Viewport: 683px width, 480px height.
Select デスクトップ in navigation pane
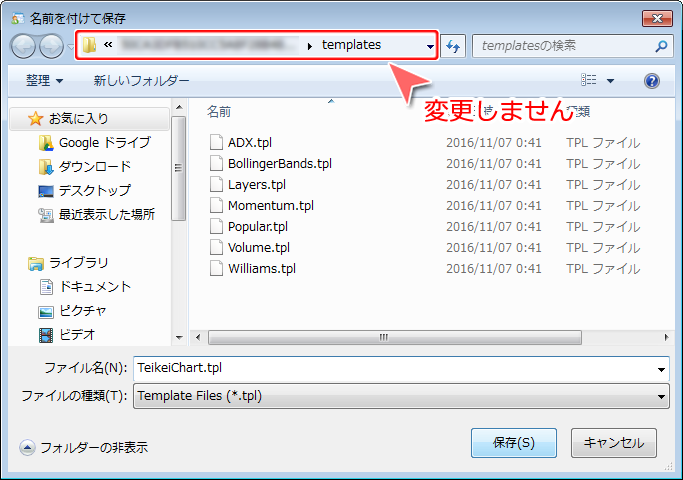[x=95, y=190]
